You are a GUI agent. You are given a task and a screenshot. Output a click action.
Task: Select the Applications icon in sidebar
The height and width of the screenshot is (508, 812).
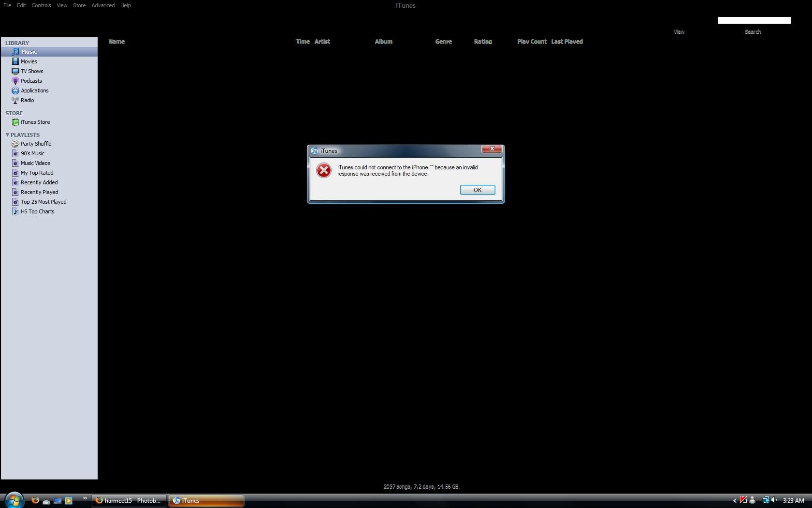[x=15, y=90]
